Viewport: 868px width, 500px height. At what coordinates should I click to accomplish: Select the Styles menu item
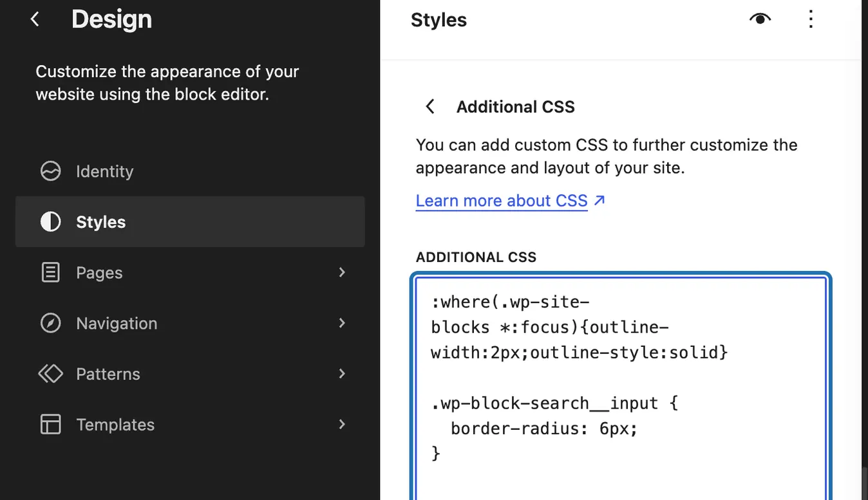tap(190, 222)
